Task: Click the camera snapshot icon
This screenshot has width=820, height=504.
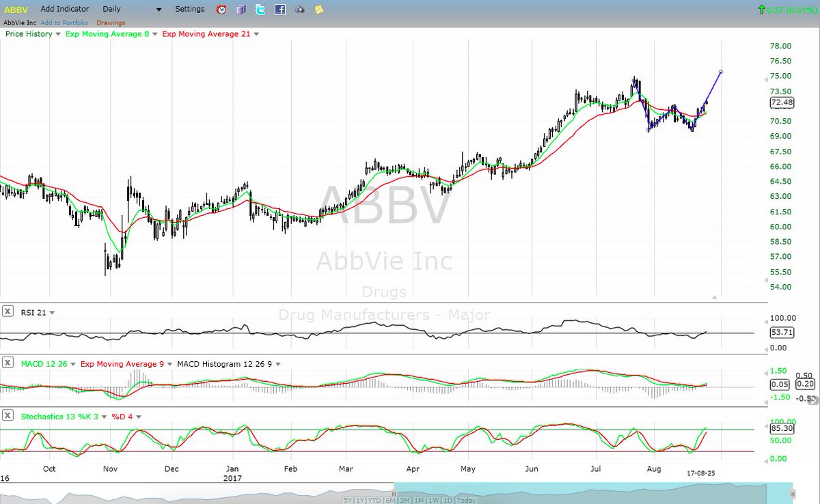Action: pyautogui.click(x=300, y=10)
